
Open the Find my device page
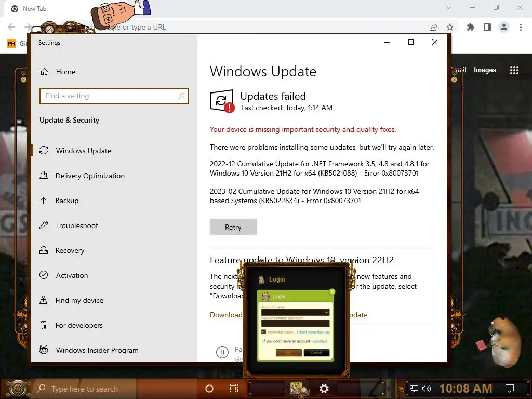(x=79, y=300)
